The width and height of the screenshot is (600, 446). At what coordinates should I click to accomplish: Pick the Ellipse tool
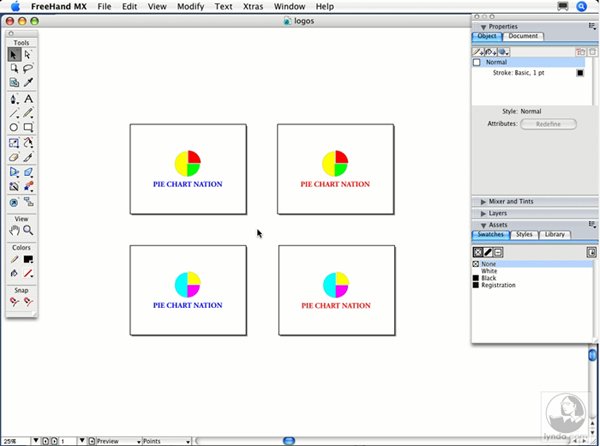(14, 128)
